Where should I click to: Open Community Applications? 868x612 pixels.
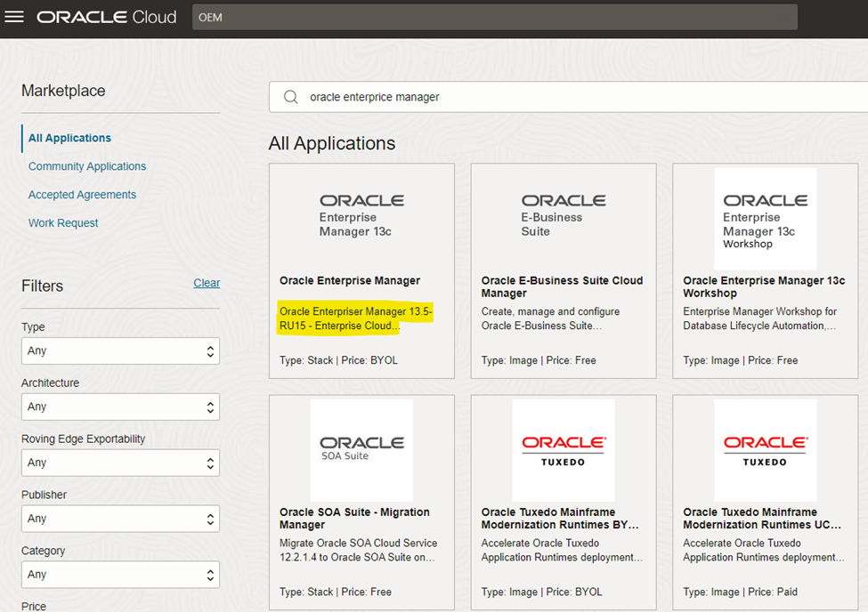pyautogui.click(x=87, y=166)
